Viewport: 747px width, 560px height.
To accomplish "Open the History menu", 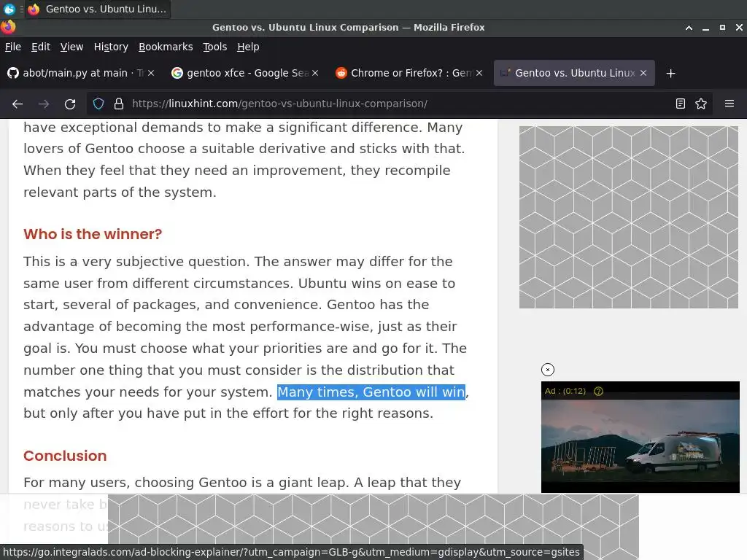I will [x=111, y=47].
